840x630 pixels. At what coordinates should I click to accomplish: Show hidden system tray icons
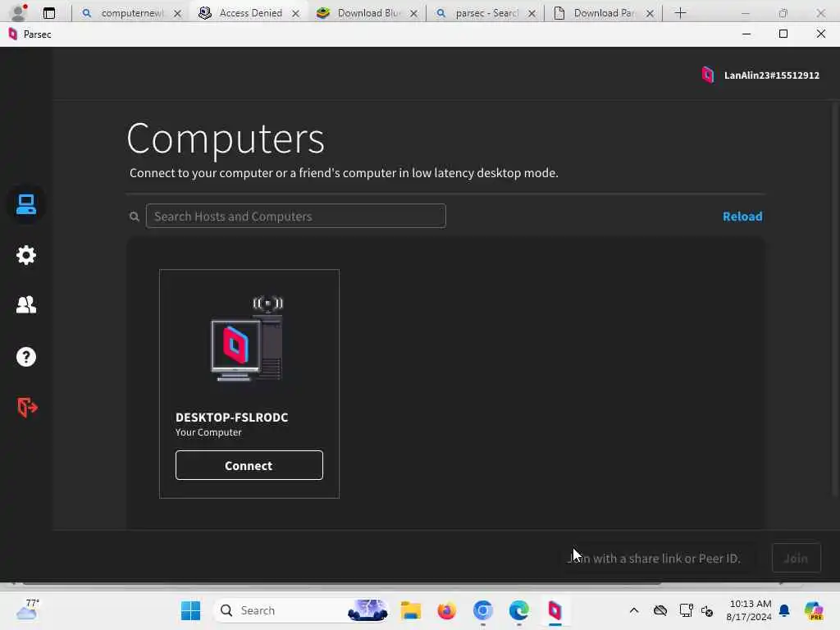pyautogui.click(x=634, y=610)
